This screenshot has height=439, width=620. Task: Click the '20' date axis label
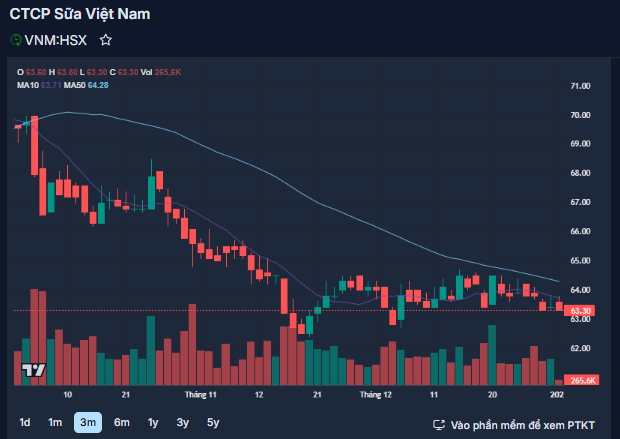tap(492, 394)
